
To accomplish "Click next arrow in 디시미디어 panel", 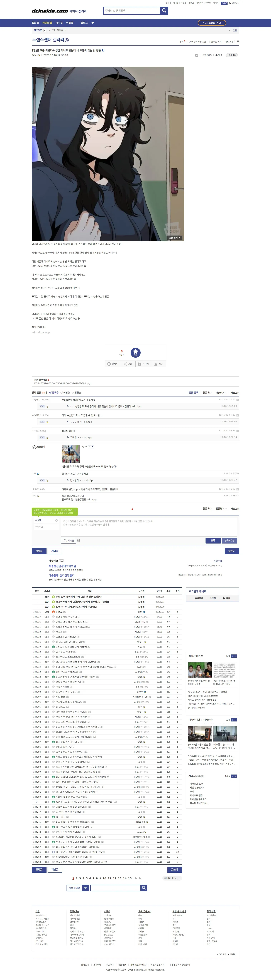I will pos(235,720).
